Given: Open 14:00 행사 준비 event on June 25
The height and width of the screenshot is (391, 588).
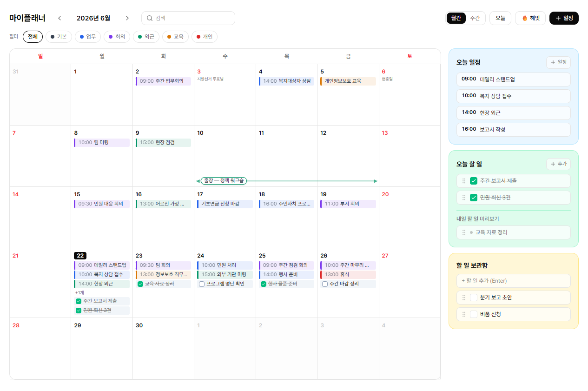Looking at the screenshot, I should (x=286, y=275).
